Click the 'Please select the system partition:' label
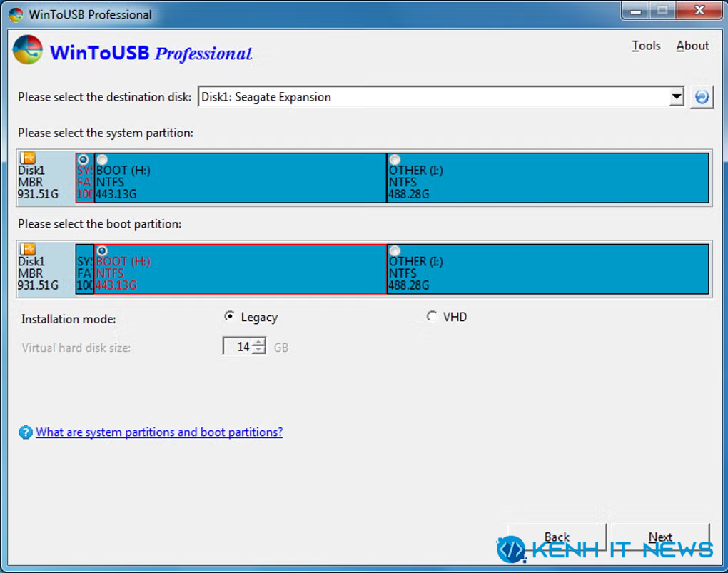The height and width of the screenshot is (573, 728). [106, 133]
